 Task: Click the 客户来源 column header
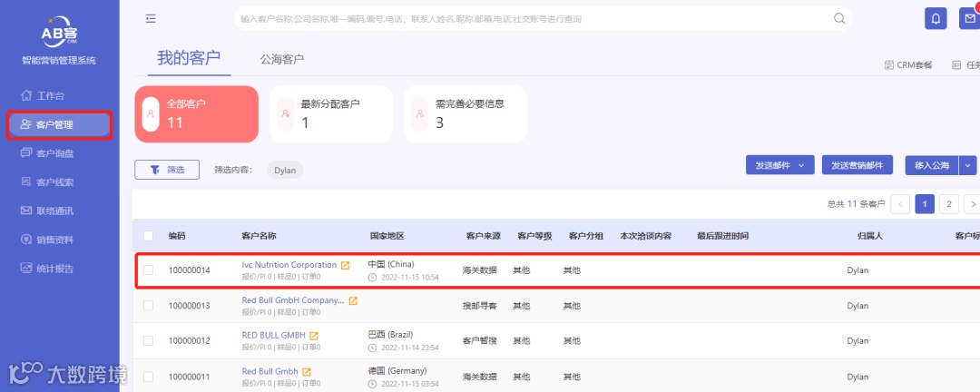(483, 236)
